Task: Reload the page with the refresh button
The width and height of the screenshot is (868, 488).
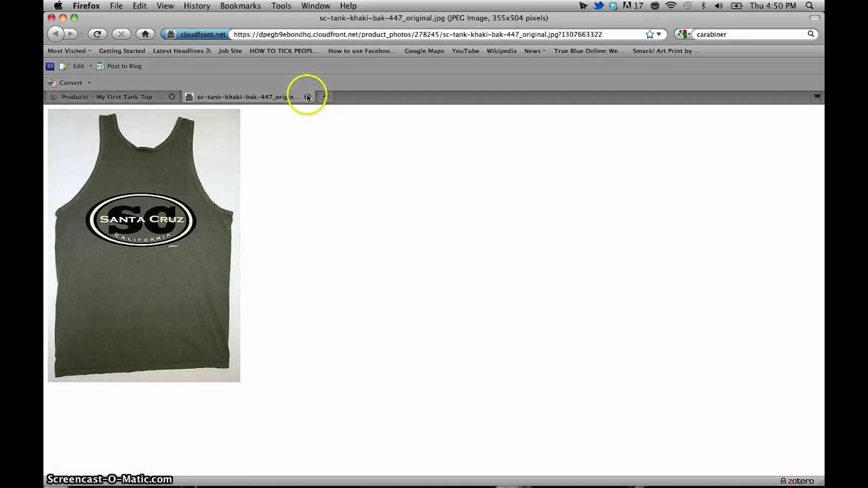Action: (x=98, y=34)
